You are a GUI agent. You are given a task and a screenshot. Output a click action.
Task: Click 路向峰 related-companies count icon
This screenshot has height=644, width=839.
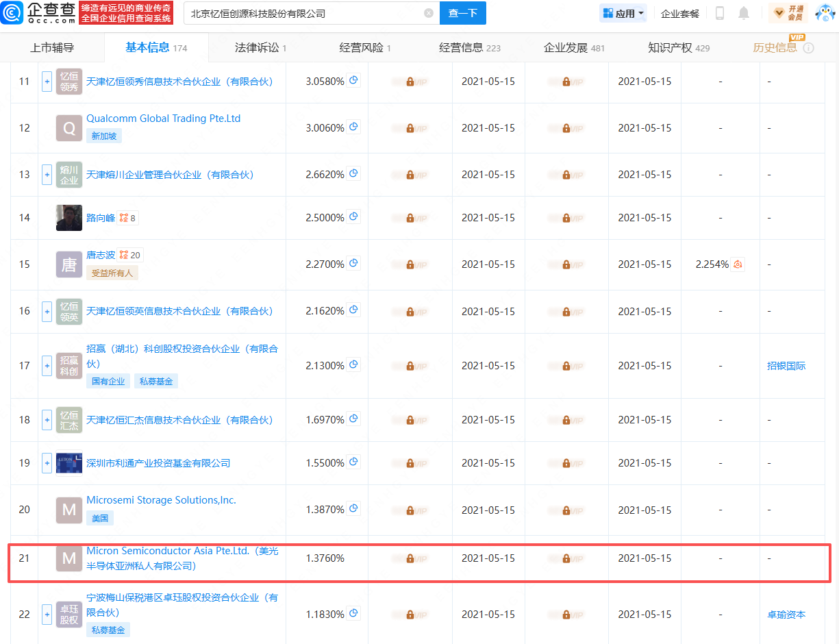[x=127, y=218]
